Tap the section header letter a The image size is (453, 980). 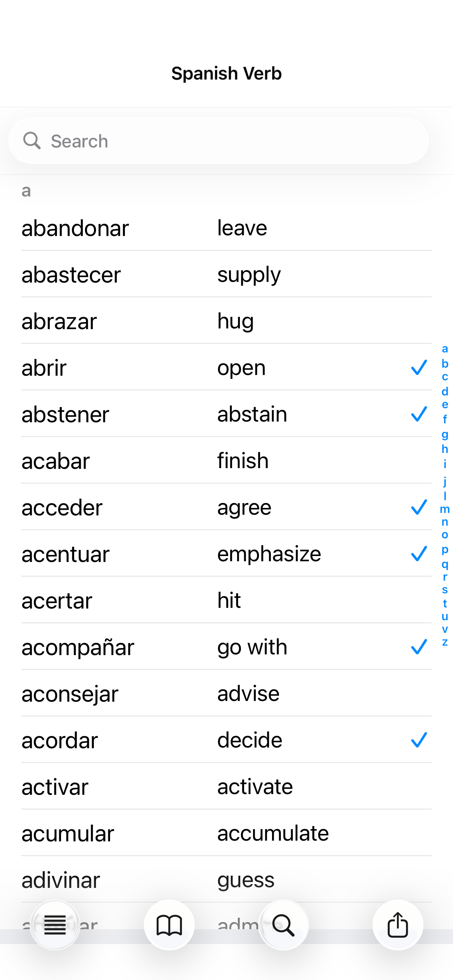[x=25, y=191]
